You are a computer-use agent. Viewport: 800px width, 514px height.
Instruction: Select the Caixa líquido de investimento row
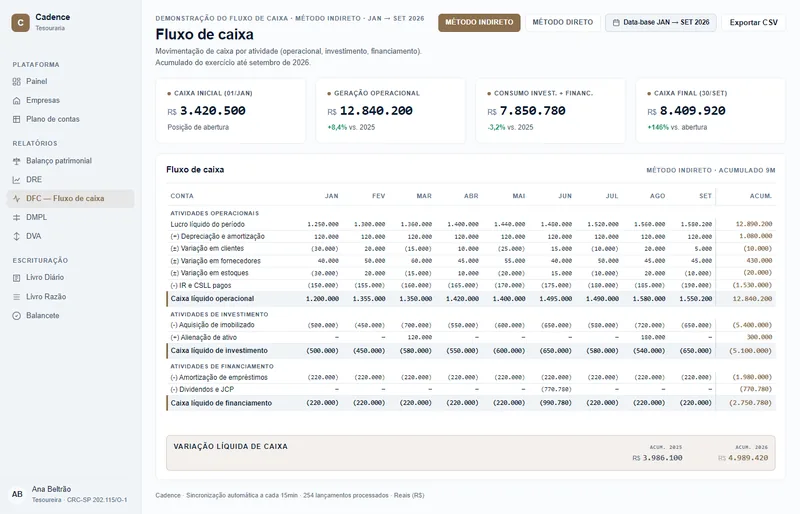pyautogui.click(x=471, y=351)
